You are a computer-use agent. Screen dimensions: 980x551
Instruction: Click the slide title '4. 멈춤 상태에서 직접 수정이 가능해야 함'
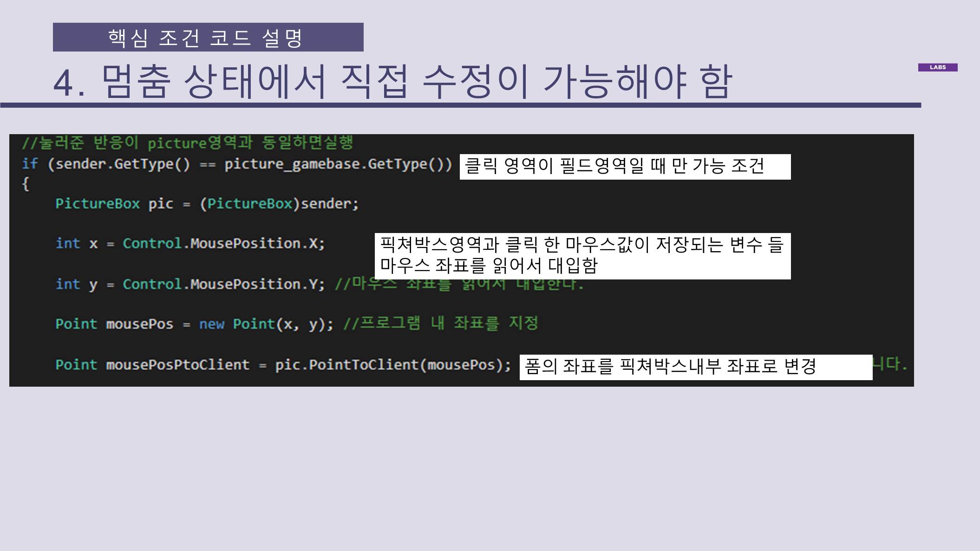click(392, 82)
